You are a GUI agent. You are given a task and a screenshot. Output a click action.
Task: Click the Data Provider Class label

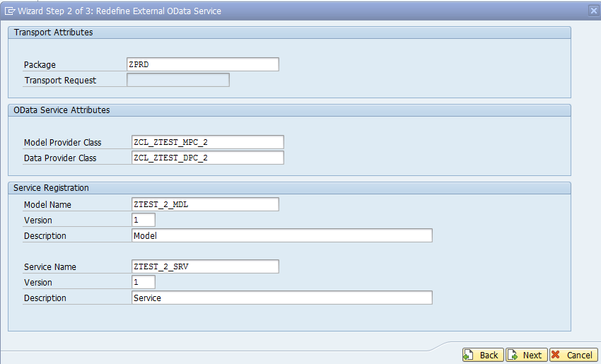pos(60,158)
